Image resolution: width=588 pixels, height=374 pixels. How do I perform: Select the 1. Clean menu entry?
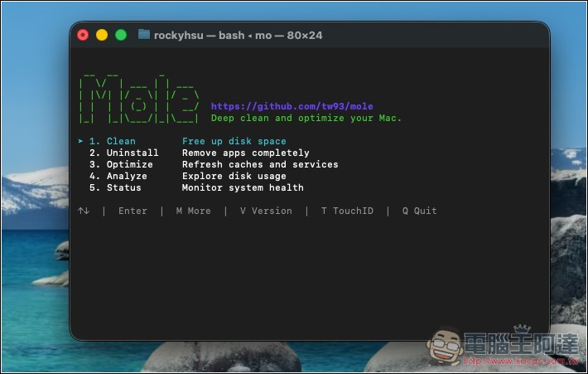(x=112, y=141)
